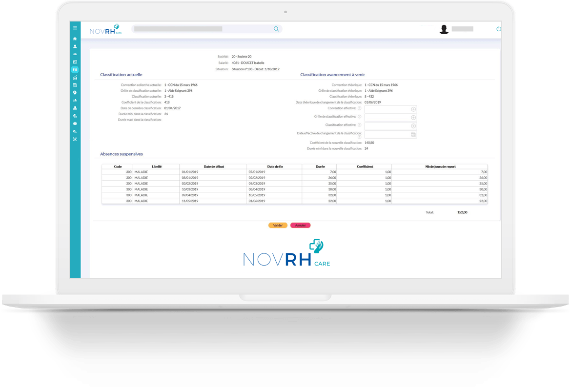
Task: Click the crossed tools icon in sidebar
Action: click(75, 139)
